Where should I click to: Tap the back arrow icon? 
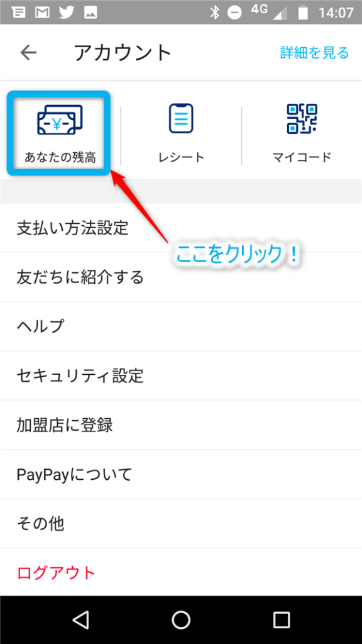[28, 53]
